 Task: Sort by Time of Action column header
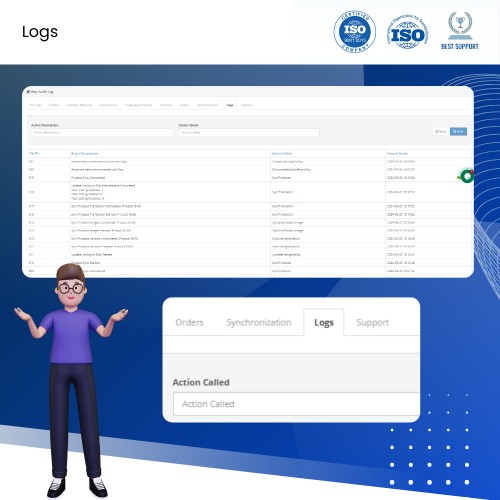click(x=397, y=154)
